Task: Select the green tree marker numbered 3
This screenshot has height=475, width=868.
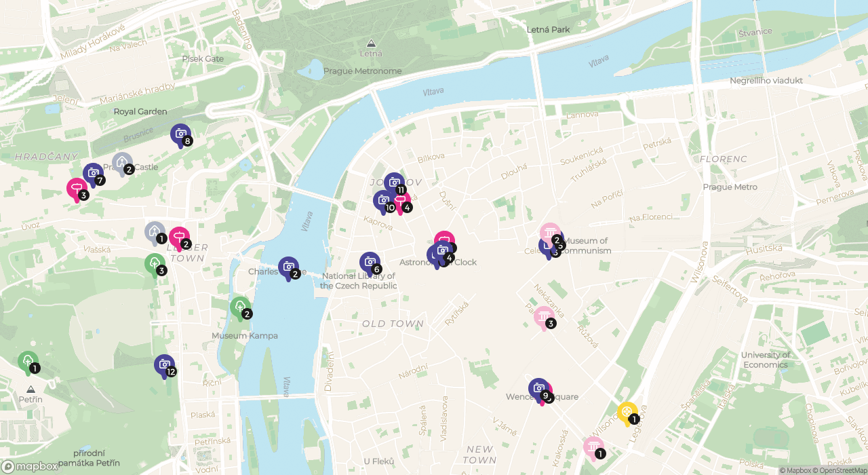Action: click(x=155, y=264)
